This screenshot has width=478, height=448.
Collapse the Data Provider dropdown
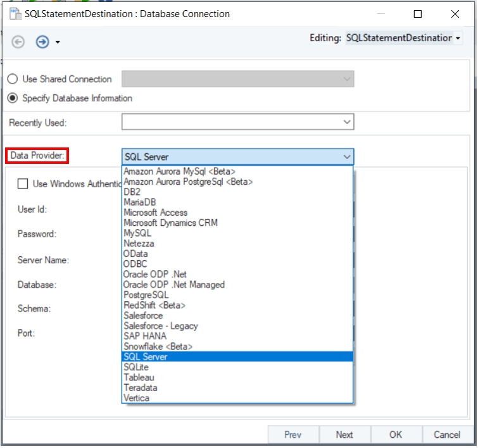pos(346,157)
